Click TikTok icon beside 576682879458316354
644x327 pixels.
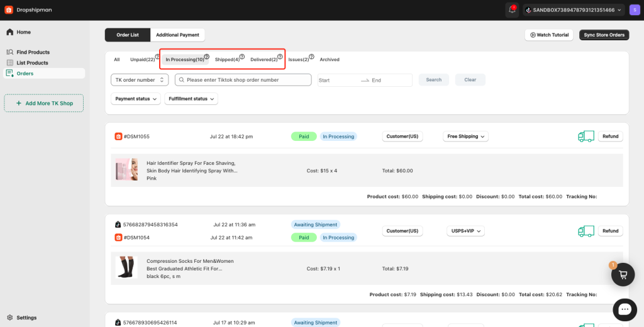118,224
